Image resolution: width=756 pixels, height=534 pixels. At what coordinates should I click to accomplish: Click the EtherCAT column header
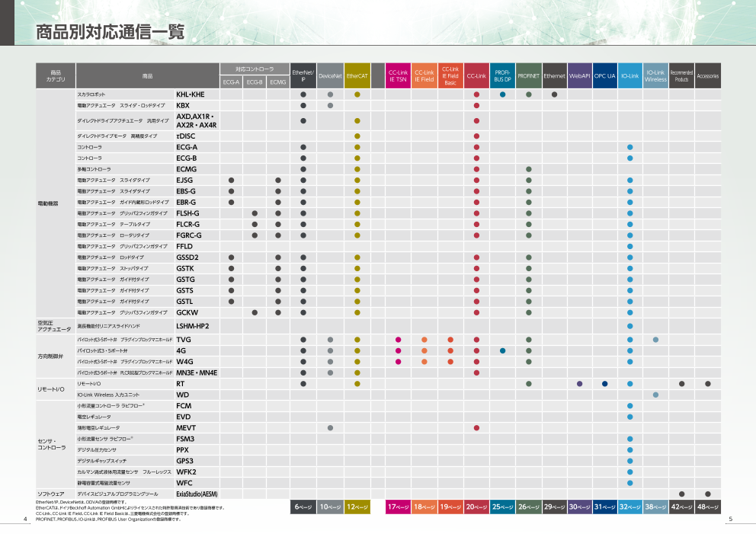point(357,76)
